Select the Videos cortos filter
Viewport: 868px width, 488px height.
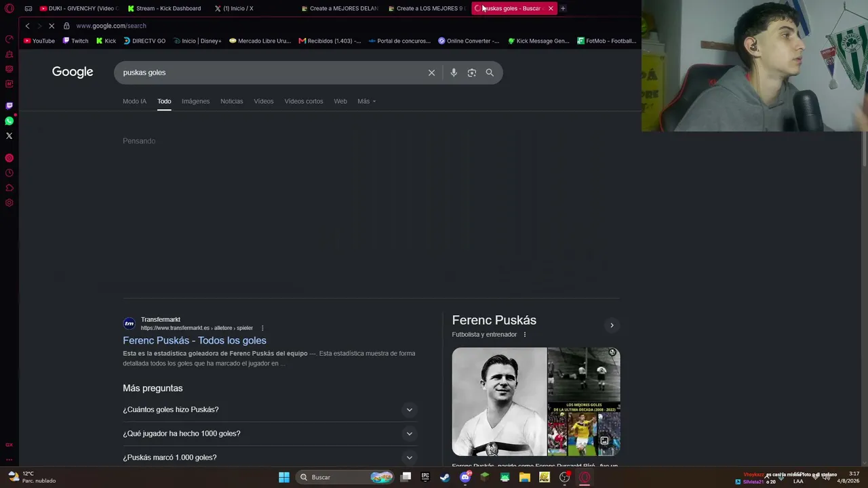304,101
